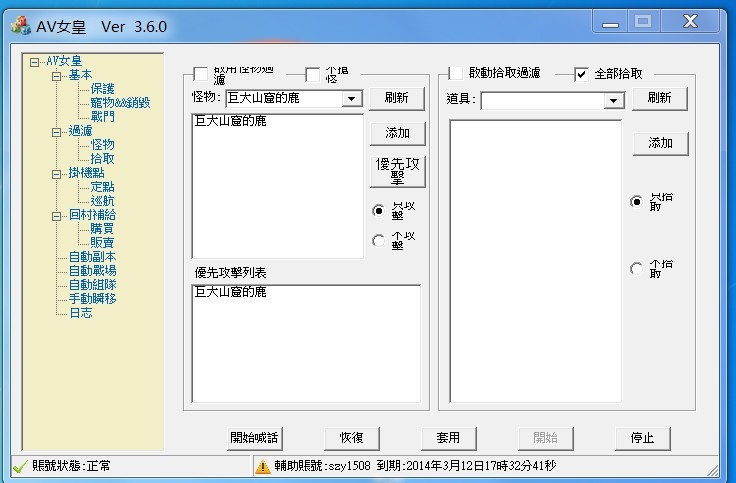Select the first attack-mode radio button
Viewport: 736px width, 483px height.
coord(378,210)
